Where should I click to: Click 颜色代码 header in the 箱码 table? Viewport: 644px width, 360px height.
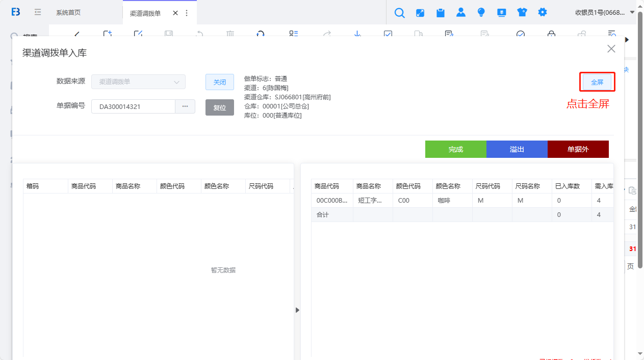(x=179, y=186)
